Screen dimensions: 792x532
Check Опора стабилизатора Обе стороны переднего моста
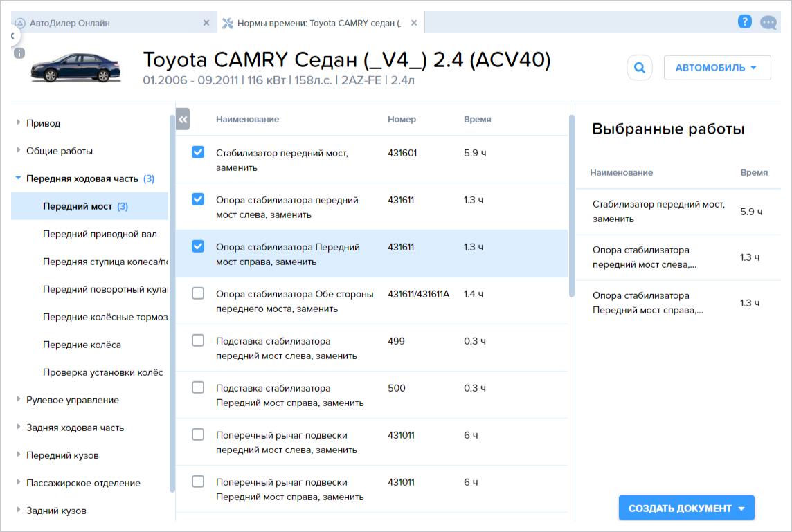(x=198, y=293)
